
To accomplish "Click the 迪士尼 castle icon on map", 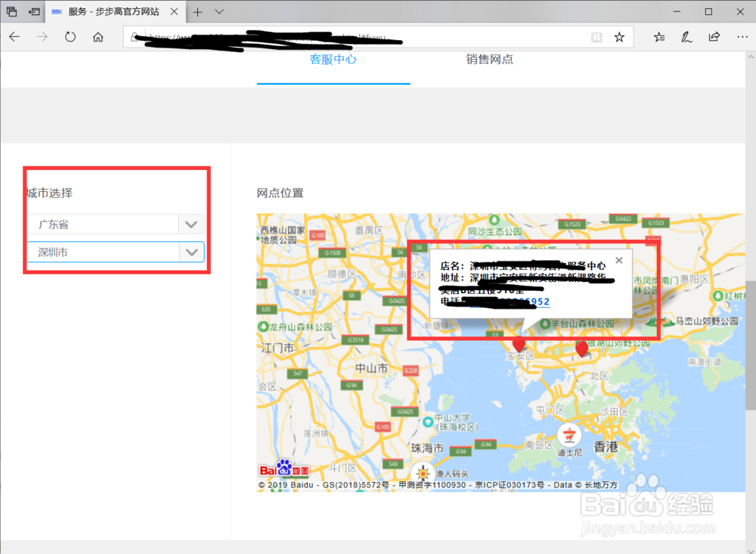I will [x=569, y=435].
